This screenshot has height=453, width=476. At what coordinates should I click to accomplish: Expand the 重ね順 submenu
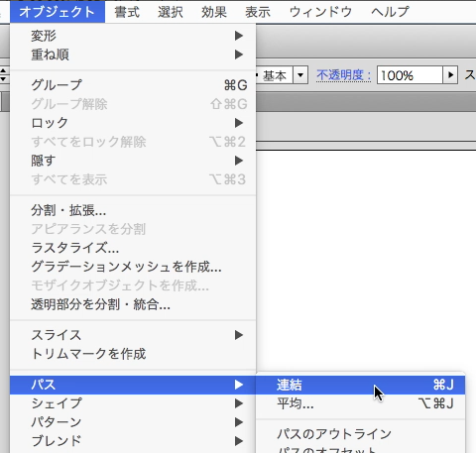point(133,55)
